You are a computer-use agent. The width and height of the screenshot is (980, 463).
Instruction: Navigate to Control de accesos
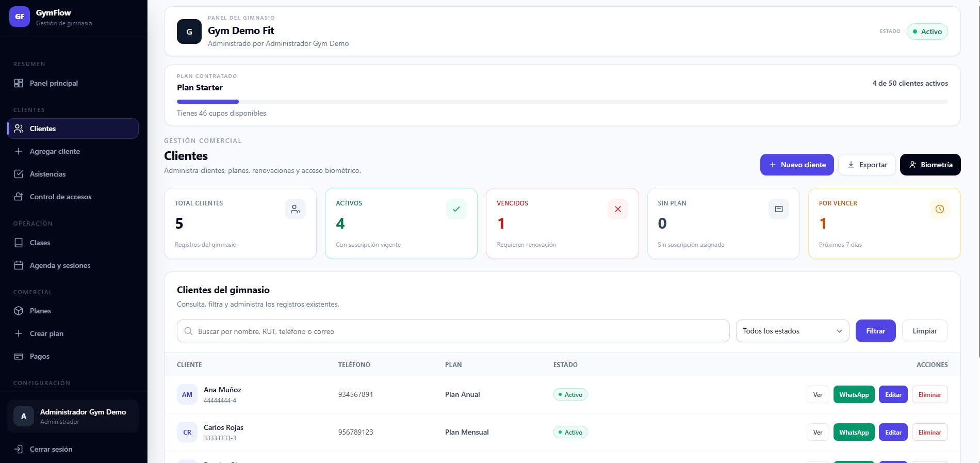[73, 197]
